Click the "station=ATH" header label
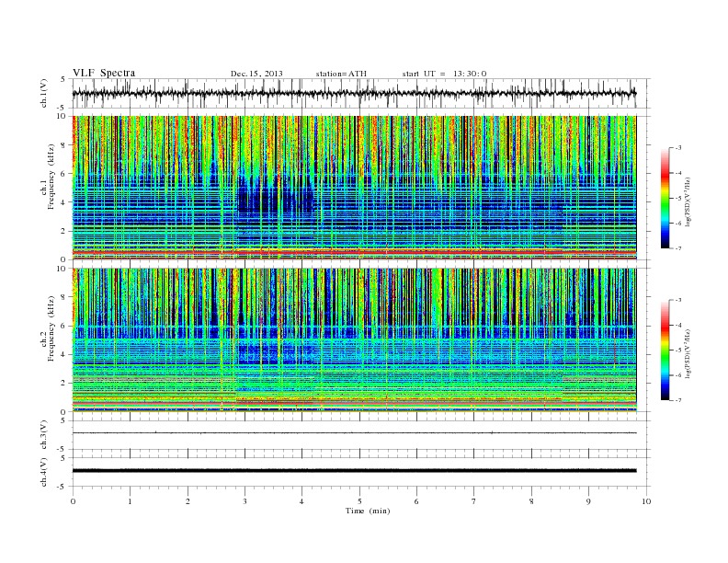 click(x=341, y=74)
